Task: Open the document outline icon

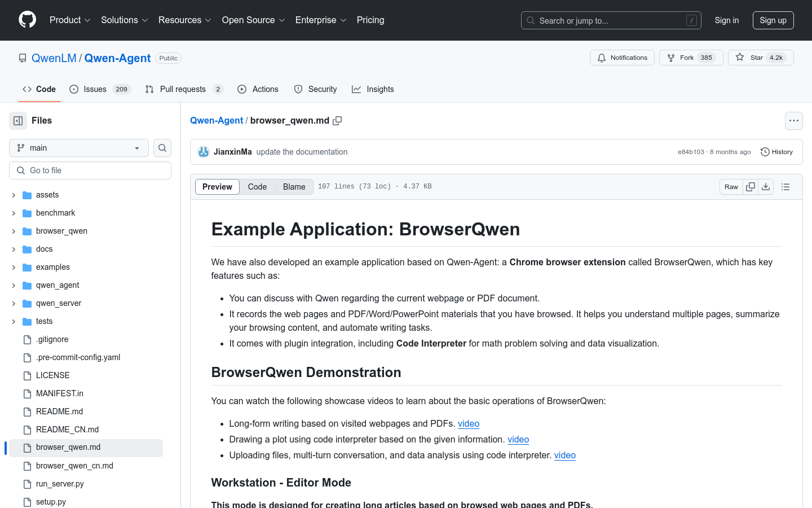Action: pos(785,187)
